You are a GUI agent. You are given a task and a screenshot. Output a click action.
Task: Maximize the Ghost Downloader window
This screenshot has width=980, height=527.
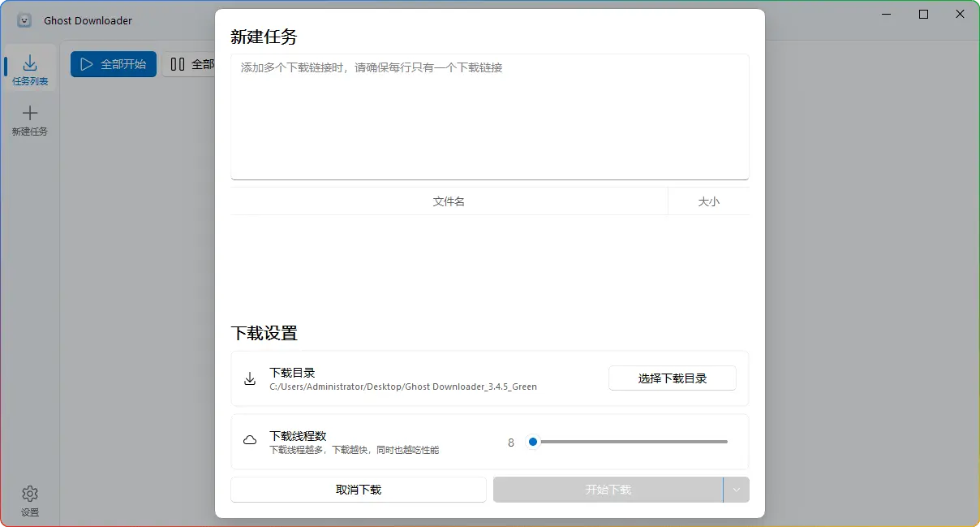click(x=923, y=15)
